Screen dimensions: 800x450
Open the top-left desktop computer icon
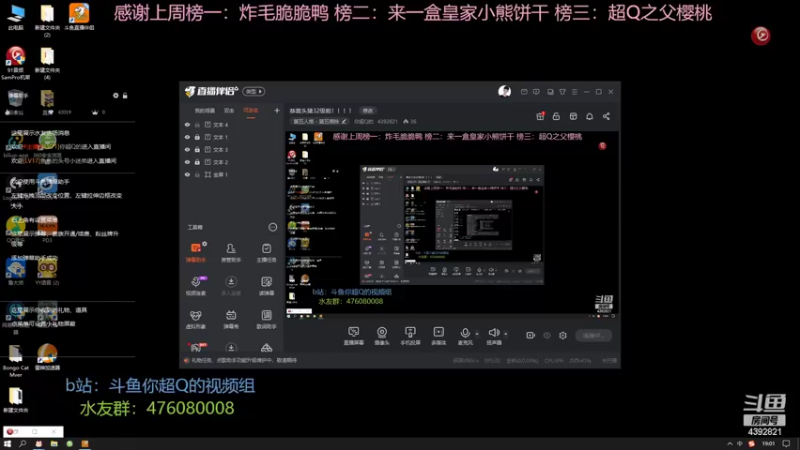tap(15, 16)
